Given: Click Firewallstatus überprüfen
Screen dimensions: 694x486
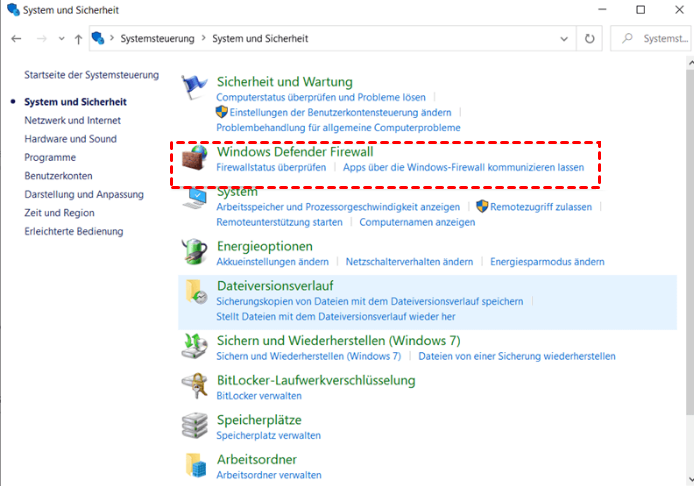Looking at the screenshot, I should [271, 167].
